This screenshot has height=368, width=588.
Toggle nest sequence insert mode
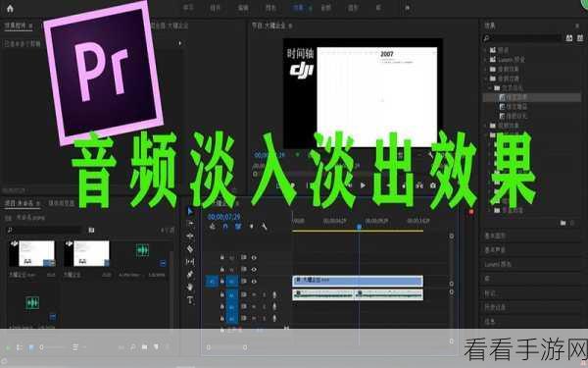coord(213,226)
